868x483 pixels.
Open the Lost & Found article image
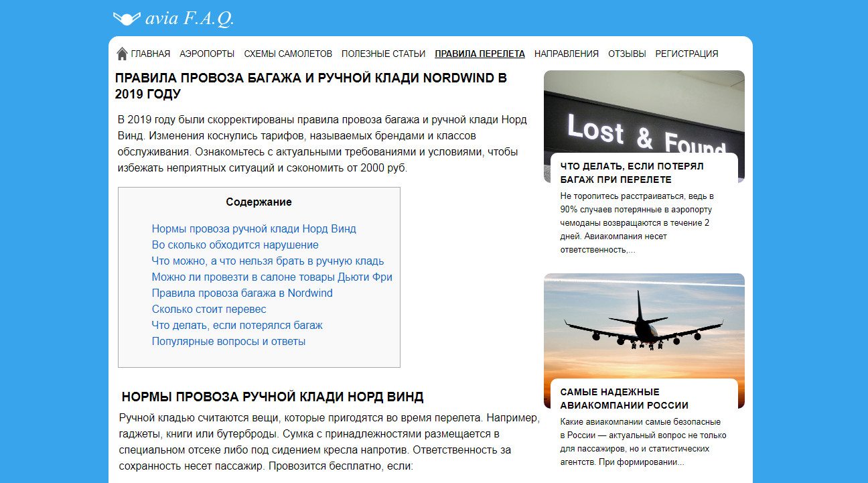(644, 111)
